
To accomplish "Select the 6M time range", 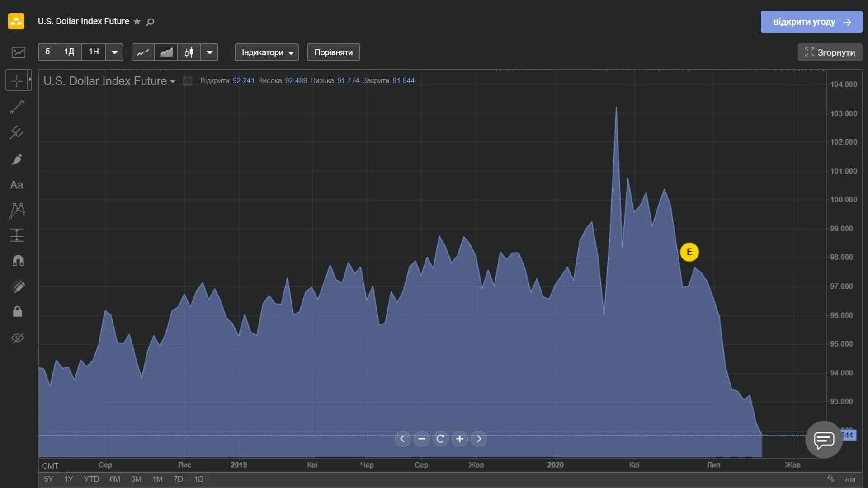I will coord(115,479).
